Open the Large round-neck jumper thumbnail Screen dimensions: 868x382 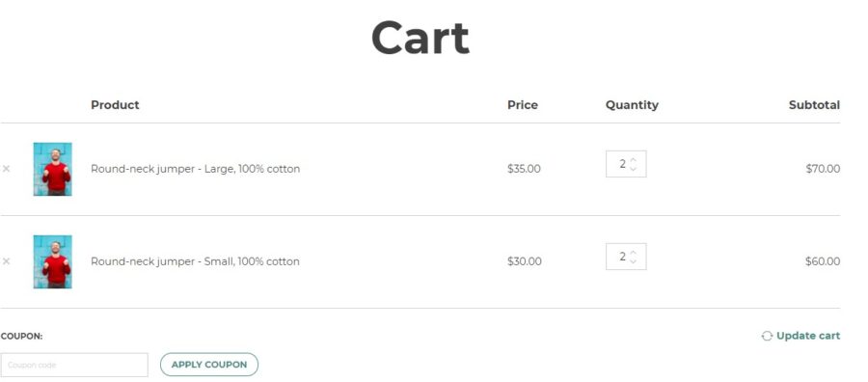[53, 169]
